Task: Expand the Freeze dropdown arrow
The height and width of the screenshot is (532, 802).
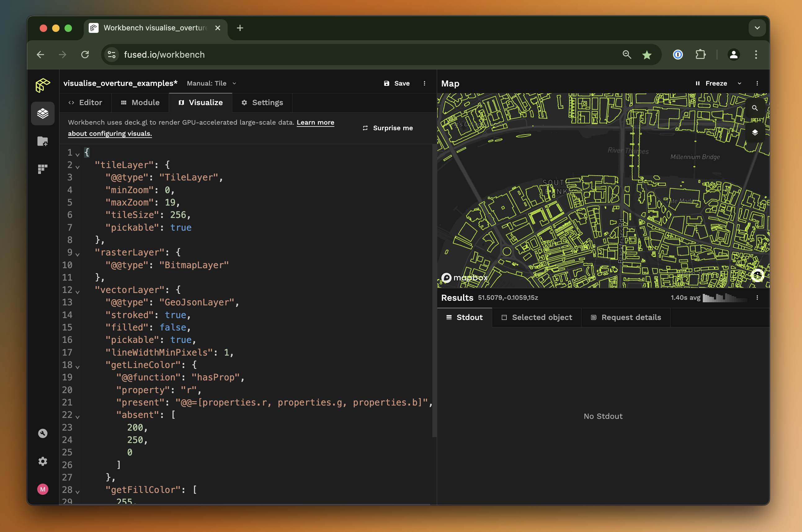Action: click(739, 83)
